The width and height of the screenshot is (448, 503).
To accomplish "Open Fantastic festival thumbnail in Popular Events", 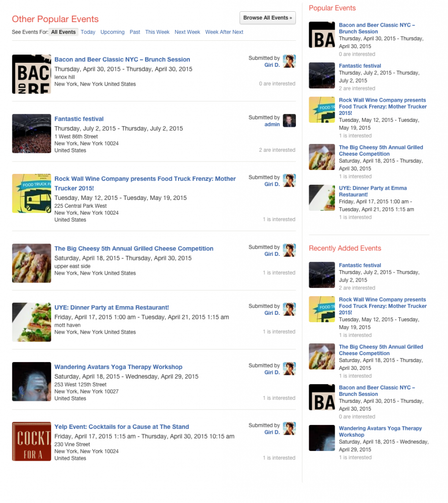I will (322, 75).
